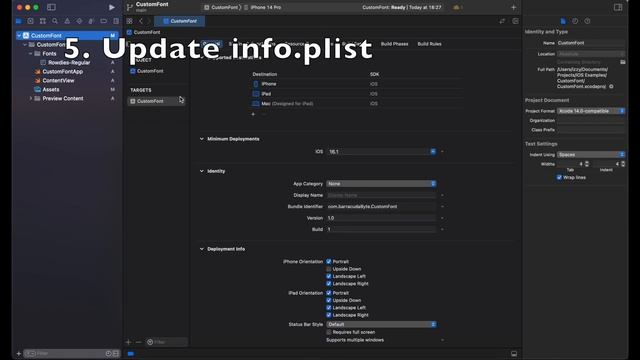Toggle the debug area at bottom right

pyautogui.click(x=514, y=353)
